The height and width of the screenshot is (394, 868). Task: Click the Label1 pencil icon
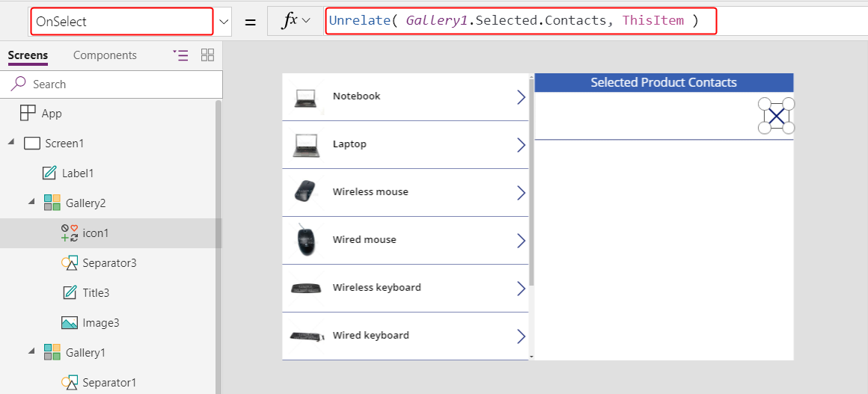(x=49, y=173)
